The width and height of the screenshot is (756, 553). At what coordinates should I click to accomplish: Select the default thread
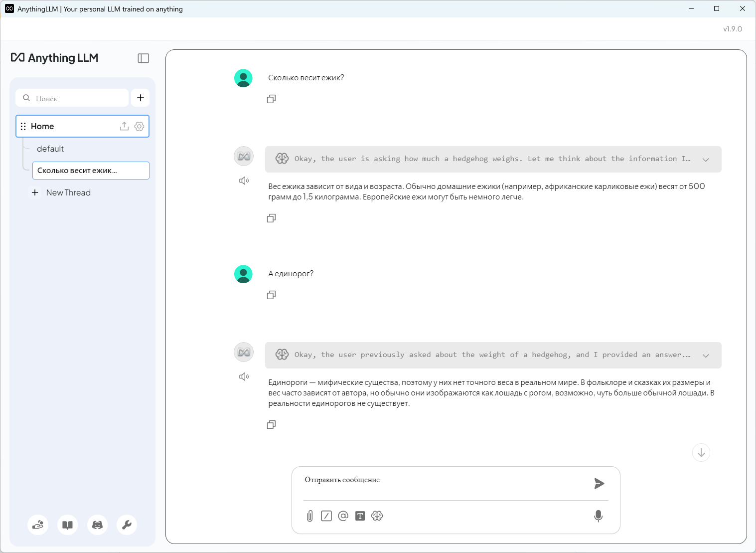click(50, 149)
